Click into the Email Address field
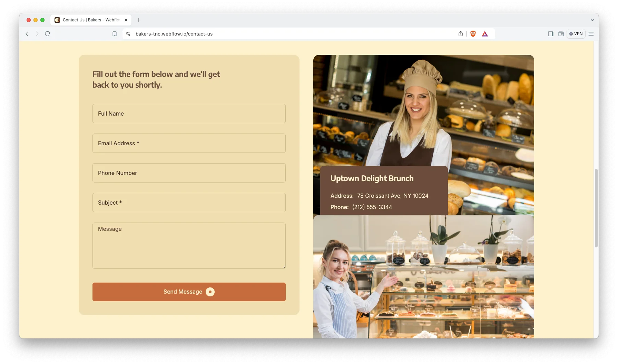Screen dimensions: 618x364 coord(189,143)
